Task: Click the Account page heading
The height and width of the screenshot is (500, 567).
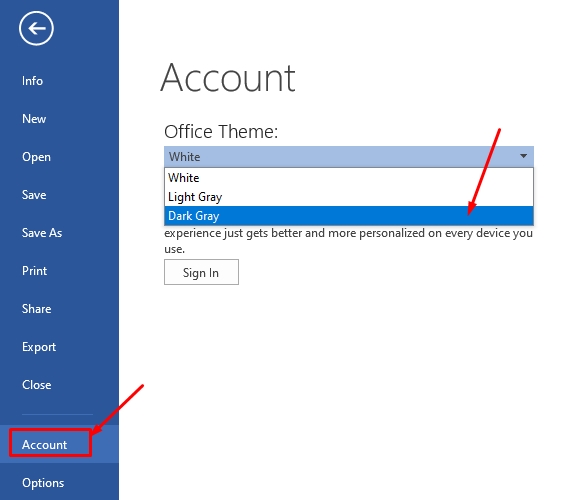Action: (228, 78)
